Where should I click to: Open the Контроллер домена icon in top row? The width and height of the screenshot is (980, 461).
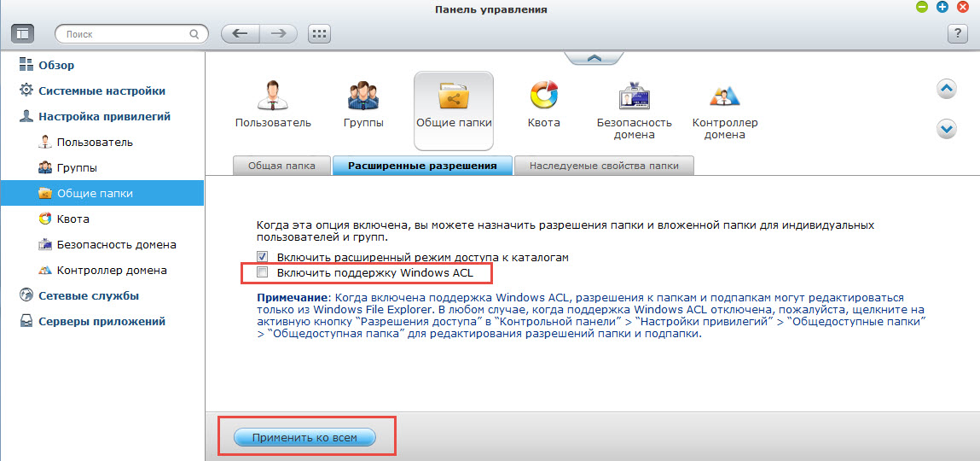pyautogui.click(x=724, y=110)
